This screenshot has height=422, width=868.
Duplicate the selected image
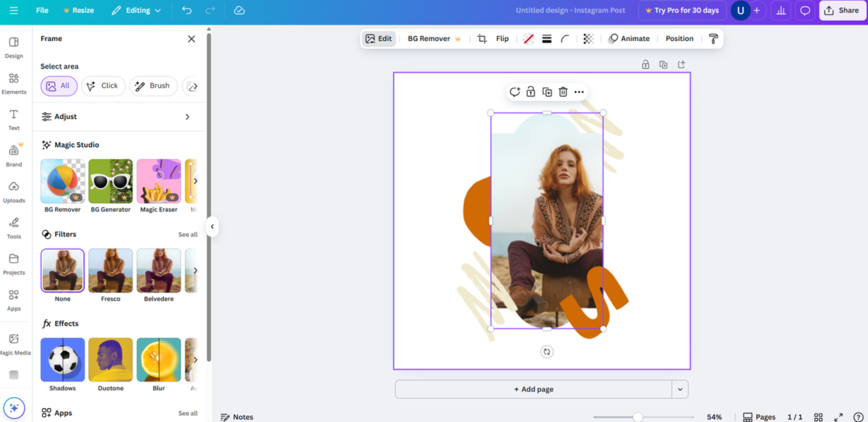(547, 92)
